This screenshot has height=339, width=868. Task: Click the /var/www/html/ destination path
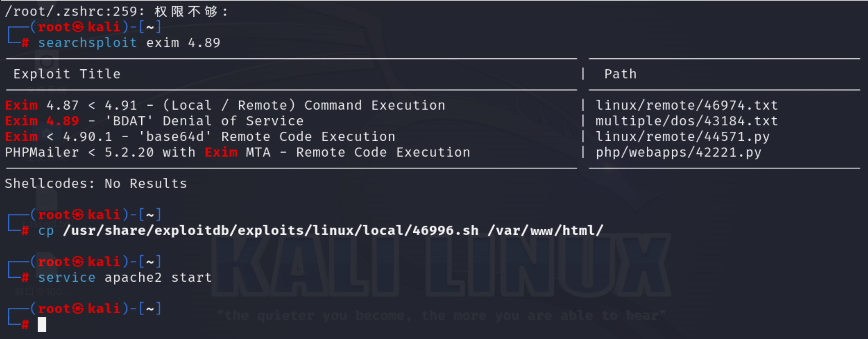click(x=546, y=231)
